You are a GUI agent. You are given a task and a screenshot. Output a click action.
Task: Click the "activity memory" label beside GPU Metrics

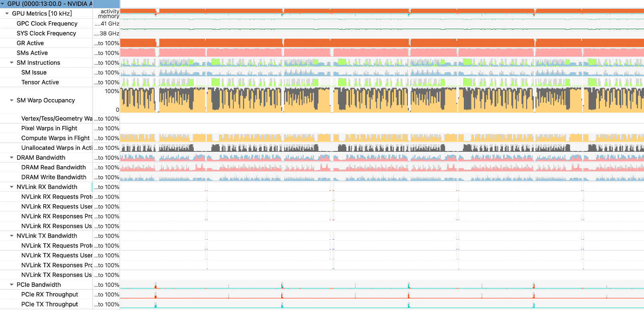[x=109, y=14]
